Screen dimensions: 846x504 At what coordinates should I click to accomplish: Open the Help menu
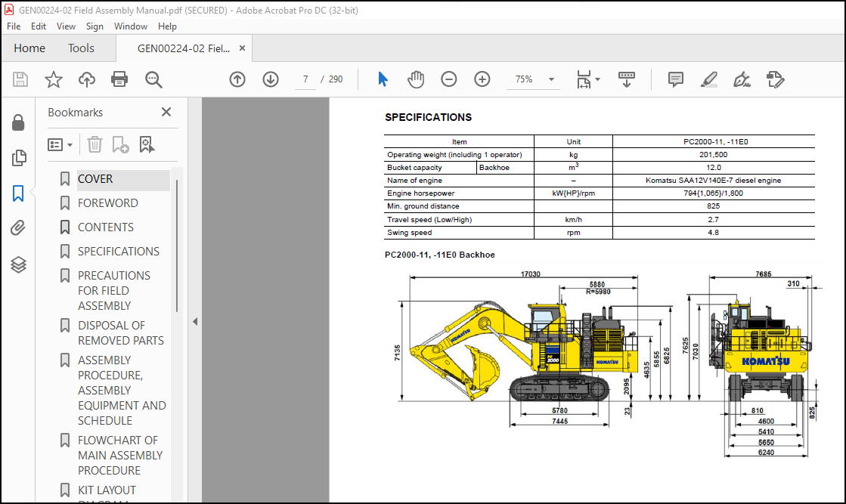tap(167, 26)
